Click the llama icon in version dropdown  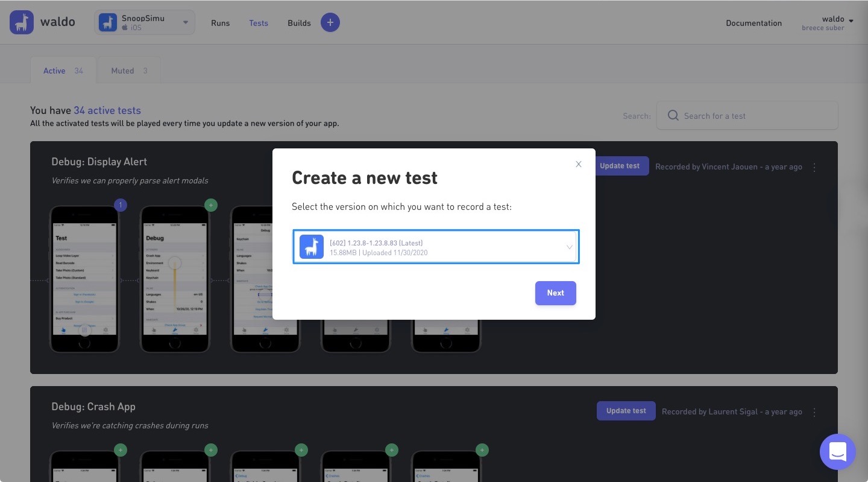tap(311, 247)
